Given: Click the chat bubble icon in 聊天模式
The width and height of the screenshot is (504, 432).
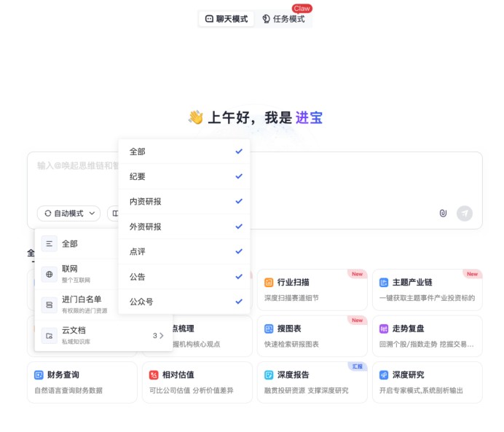Looking at the screenshot, I should coord(209,19).
